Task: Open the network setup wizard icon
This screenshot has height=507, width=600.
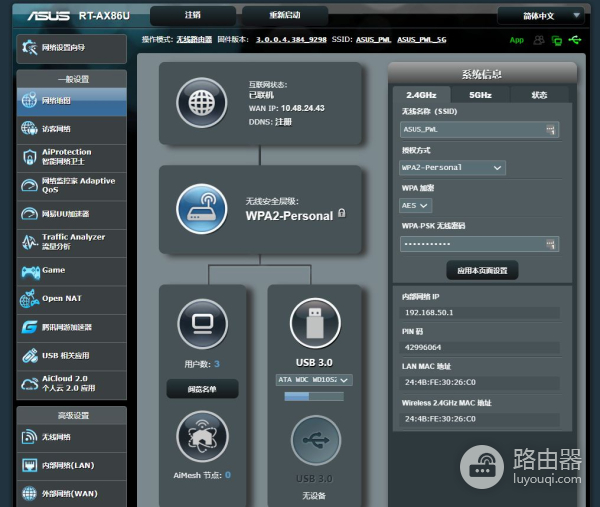Action: tap(29, 47)
